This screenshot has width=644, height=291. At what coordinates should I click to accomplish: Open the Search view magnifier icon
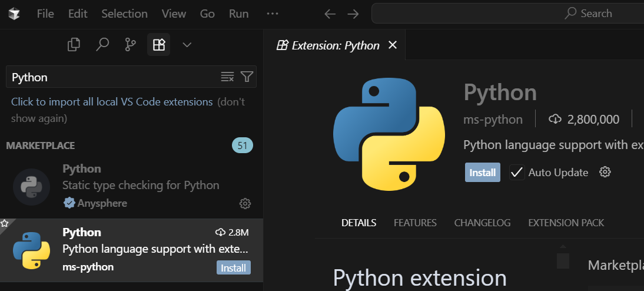(102, 44)
